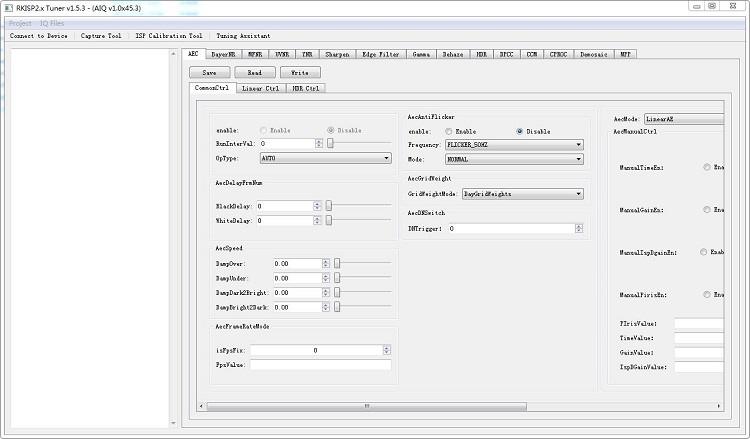Viewport: 750px width, 439px height.
Task: Click the BlackDelay spinner arrows
Action: click(x=317, y=206)
